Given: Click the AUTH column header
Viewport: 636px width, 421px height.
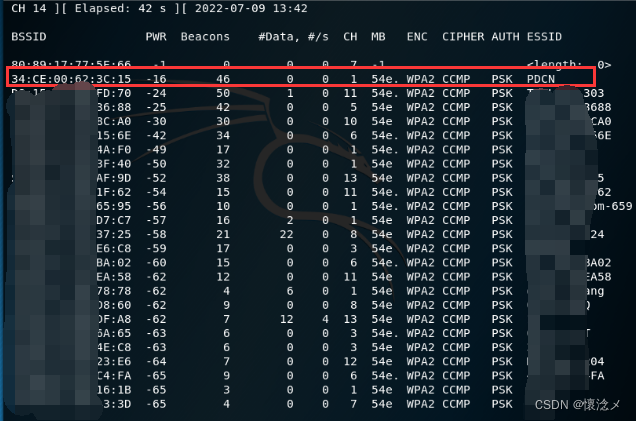Looking at the screenshot, I should tap(505, 36).
